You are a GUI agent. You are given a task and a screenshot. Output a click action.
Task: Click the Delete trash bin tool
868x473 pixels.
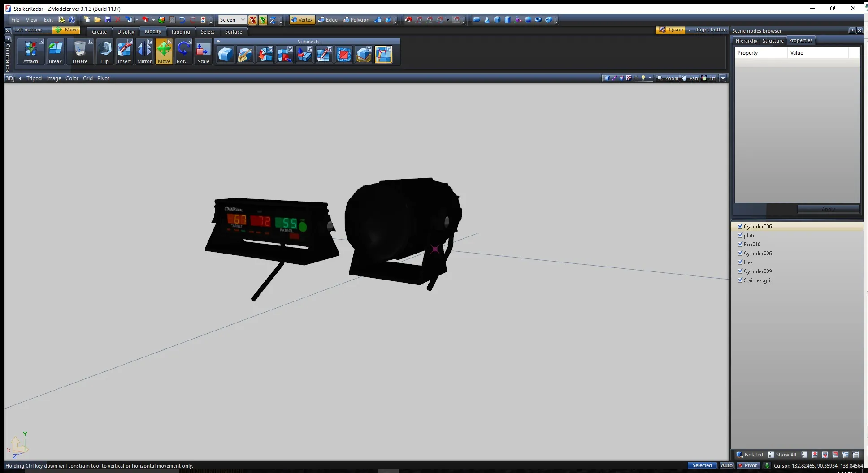click(80, 52)
